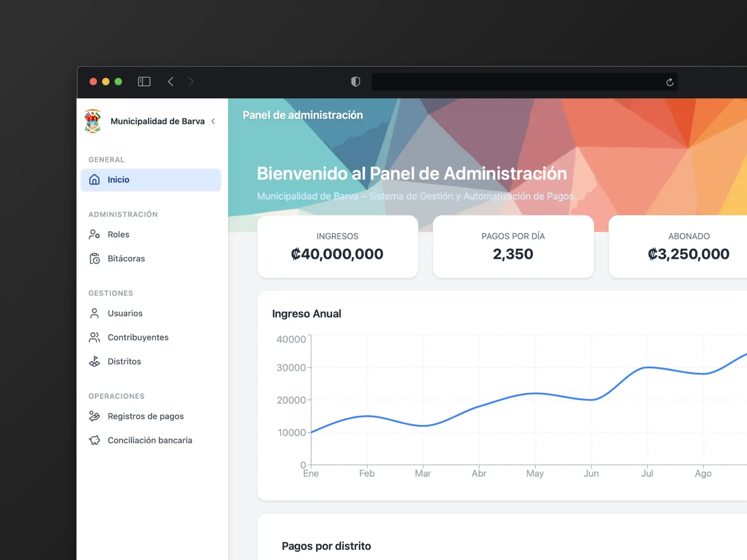Toggle the browser sidebar panel icon

[144, 82]
